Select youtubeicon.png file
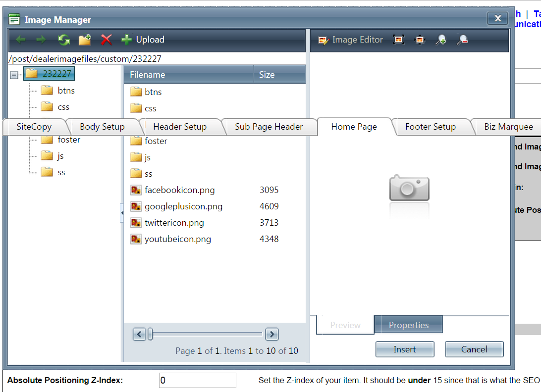Image resolution: width=541 pixels, height=392 pixels. 178,239
